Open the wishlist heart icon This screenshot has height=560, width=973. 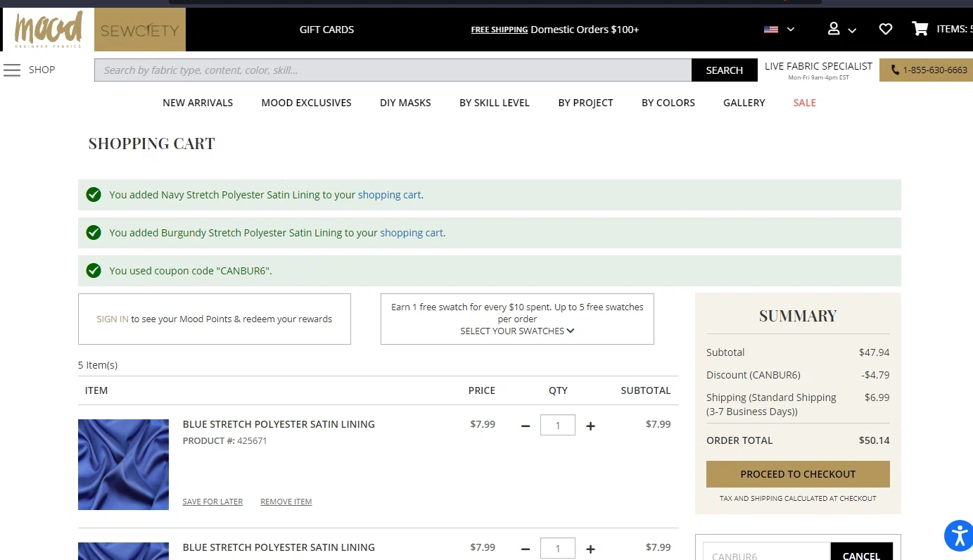tap(886, 29)
